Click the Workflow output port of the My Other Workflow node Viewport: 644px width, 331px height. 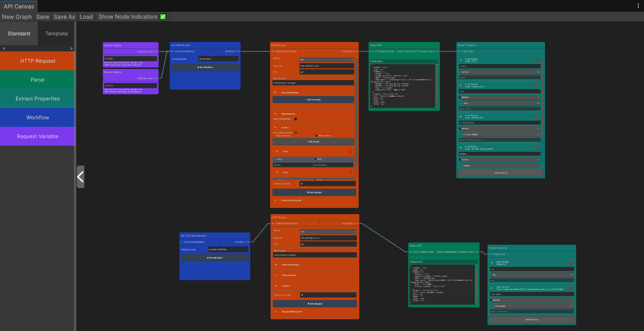click(x=248, y=242)
